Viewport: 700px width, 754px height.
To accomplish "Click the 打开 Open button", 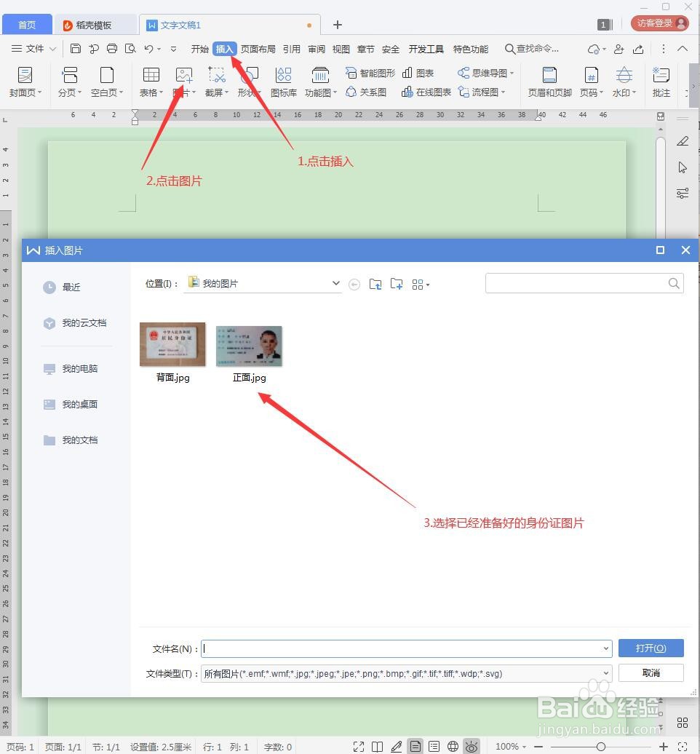I will (651, 648).
